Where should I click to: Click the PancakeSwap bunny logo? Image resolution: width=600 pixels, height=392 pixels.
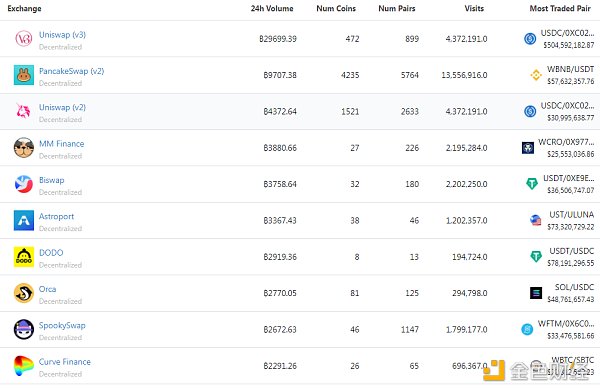pos(24,75)
